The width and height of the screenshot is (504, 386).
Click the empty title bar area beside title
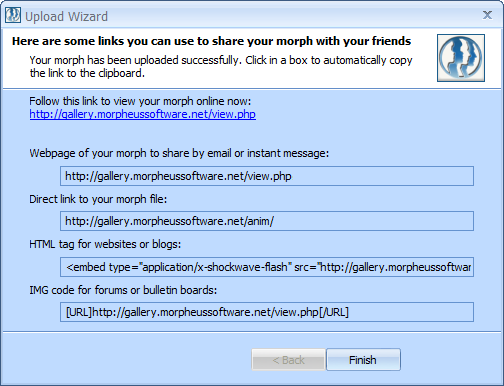point(293,16)
